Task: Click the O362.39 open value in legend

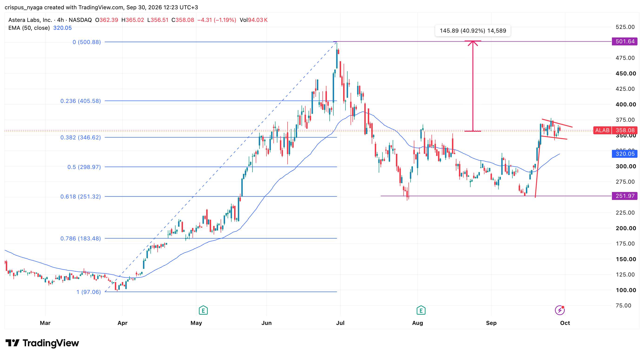Action: (106, 20)
